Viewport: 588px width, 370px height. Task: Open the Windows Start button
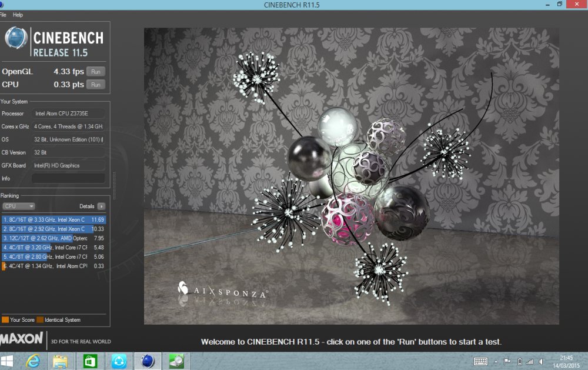click(8, 361)
